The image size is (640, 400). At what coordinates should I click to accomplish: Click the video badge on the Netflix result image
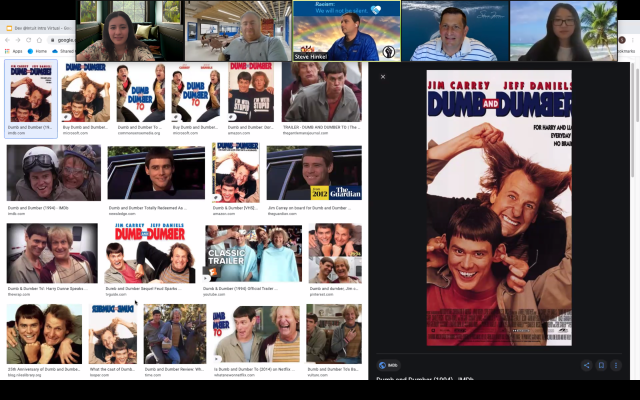point(218,358)
